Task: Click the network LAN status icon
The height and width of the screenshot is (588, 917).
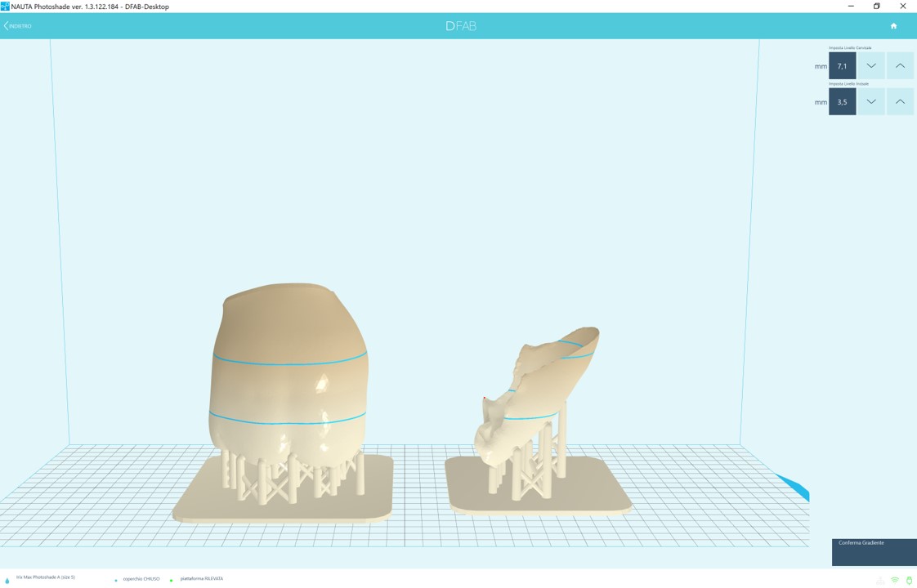Action: (880, 580)
